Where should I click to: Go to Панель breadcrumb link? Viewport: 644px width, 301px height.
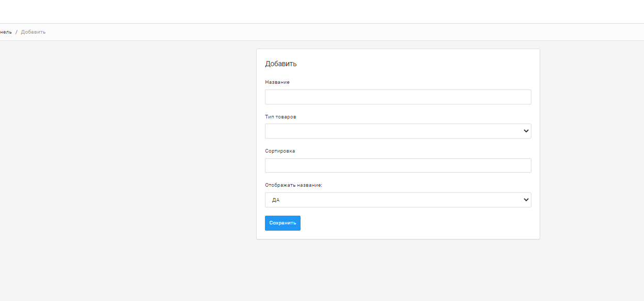[5, 32]
